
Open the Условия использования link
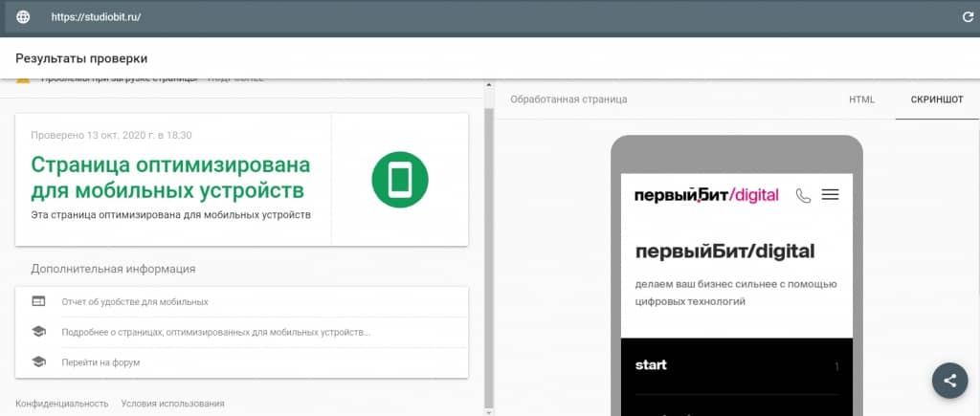click(x=172, y=404)
